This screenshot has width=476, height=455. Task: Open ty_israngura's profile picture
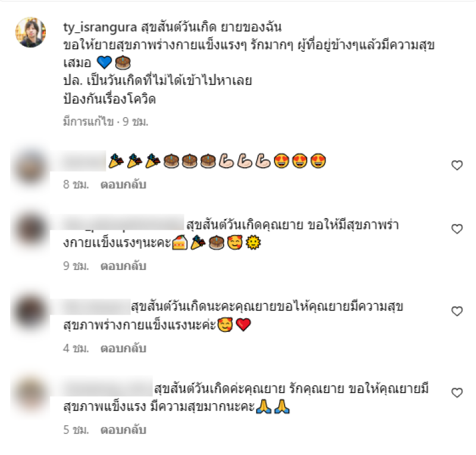tap(31, 32)
